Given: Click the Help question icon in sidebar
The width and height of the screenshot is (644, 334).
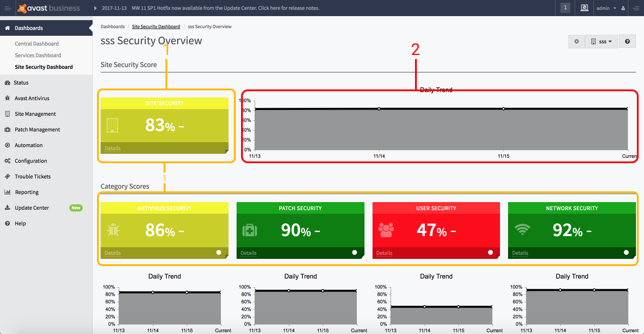Looking at the screenshot, I should (x=7, y=224).
